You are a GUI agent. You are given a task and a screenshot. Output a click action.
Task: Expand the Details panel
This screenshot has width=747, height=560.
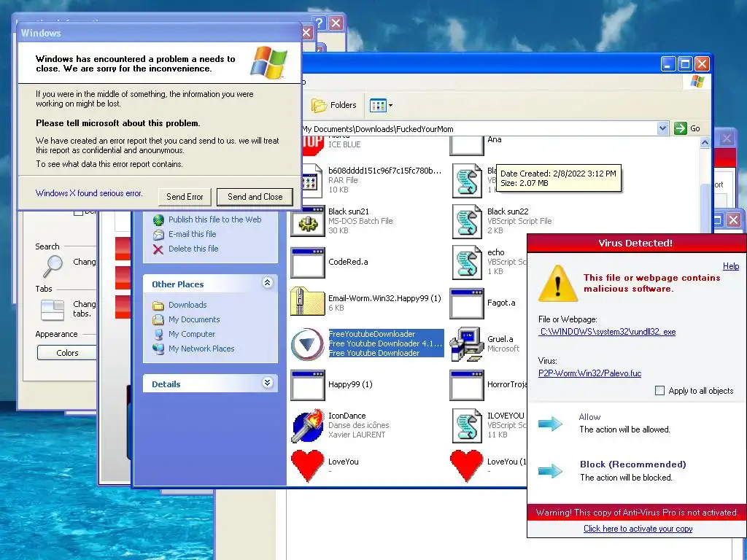[267, 383]
